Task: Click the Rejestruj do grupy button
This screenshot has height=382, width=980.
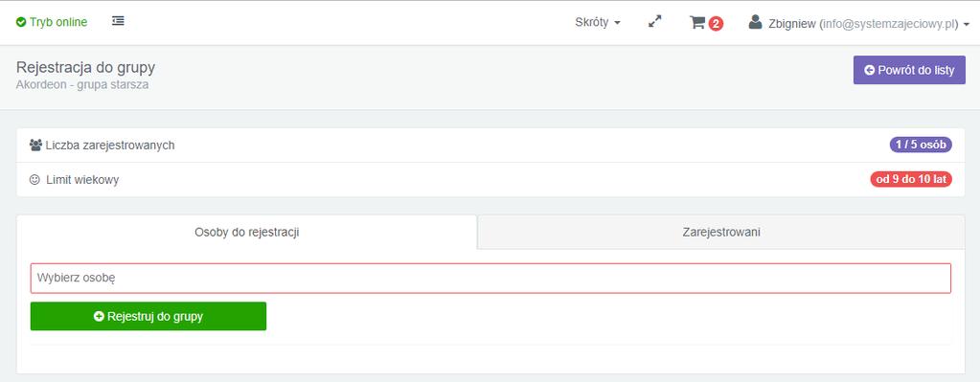Action: (x=148, y=317)
